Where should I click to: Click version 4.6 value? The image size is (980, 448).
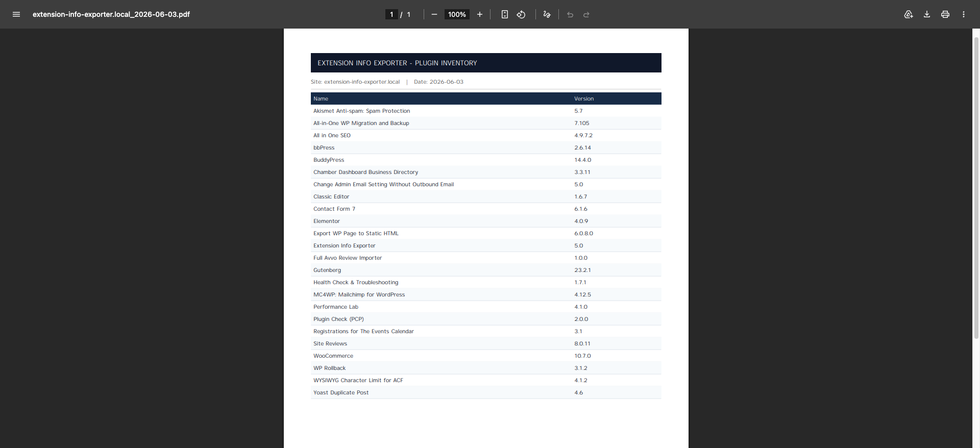click(578, 392)
